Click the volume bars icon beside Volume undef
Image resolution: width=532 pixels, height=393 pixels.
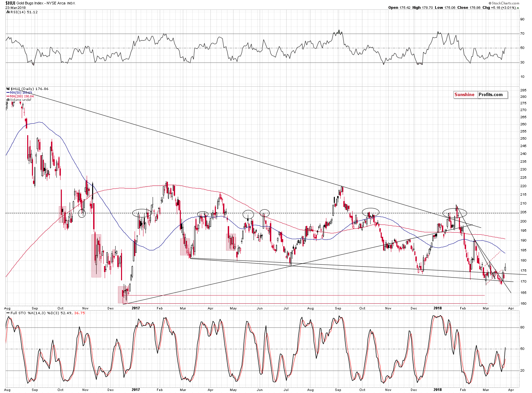(8, 100)
